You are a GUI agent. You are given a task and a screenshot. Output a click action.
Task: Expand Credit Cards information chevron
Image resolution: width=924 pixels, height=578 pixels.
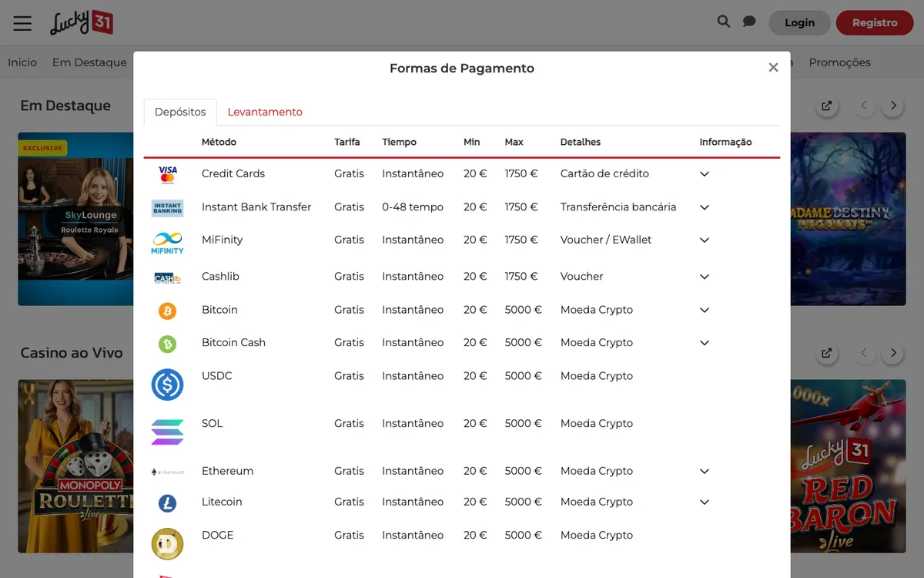[705, 174]
